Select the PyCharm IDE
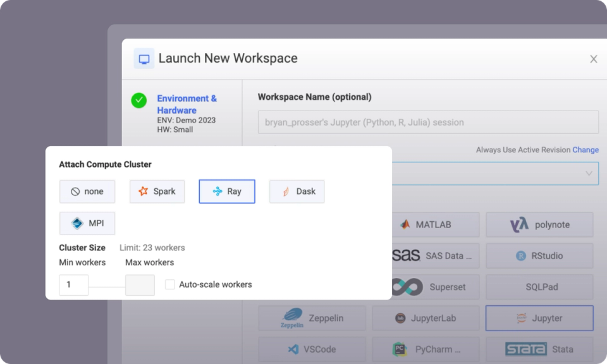607x364 pixels. pos(426,349)
